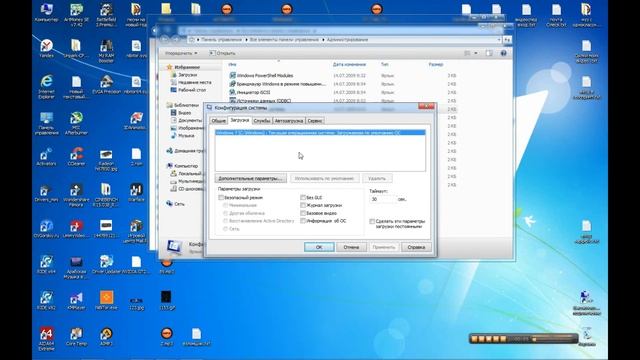Screen dimensions: 640x360
Task: Switch to the Службы tab
Action: [262, 121]
